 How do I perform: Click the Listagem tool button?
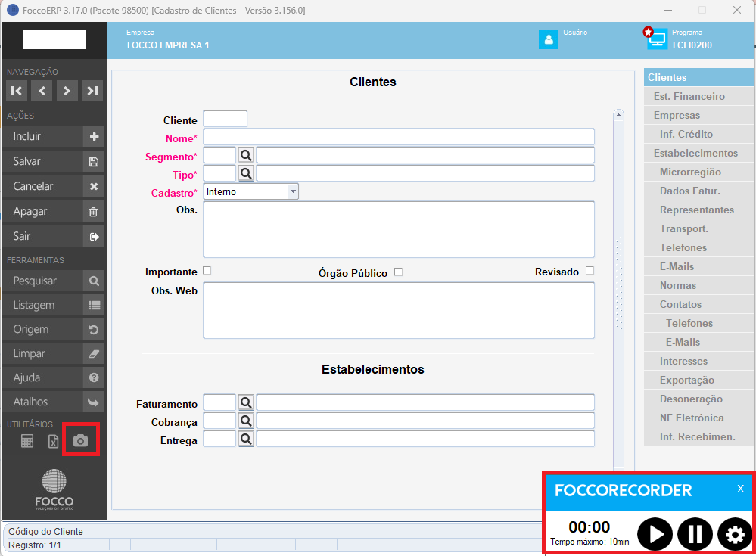tap(54, 305)
